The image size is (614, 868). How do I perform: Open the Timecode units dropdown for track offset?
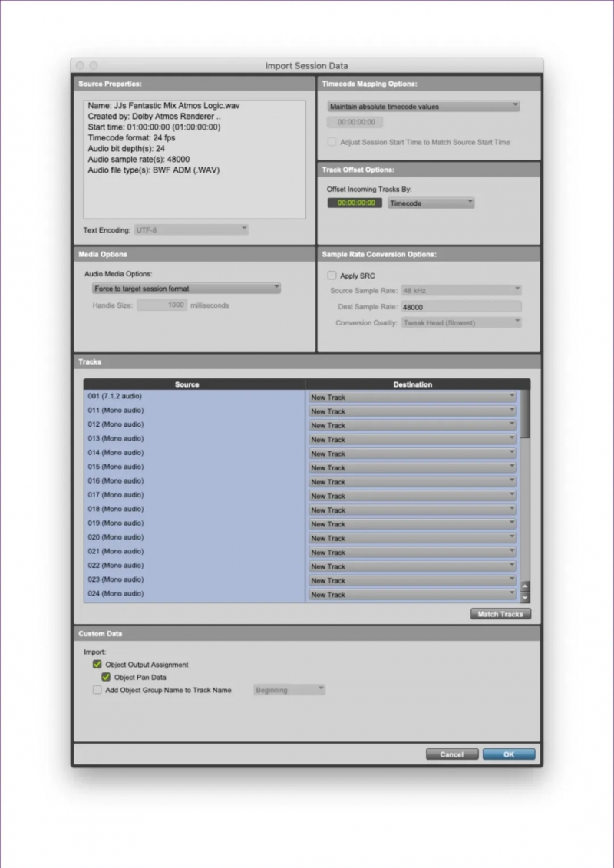[431, 203]
